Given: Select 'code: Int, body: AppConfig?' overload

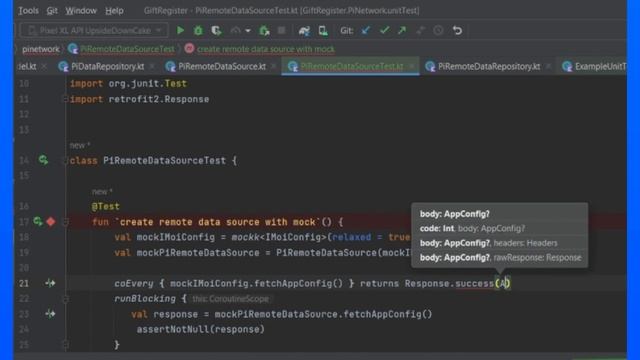Looking at the screenshot, I should tap(472, 229).
